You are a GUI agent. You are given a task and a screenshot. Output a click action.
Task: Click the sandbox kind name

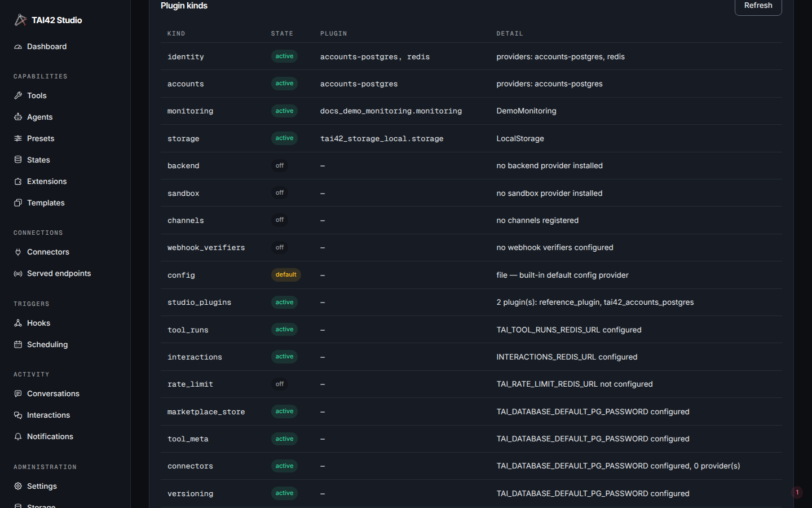click(x=183, y=194)
